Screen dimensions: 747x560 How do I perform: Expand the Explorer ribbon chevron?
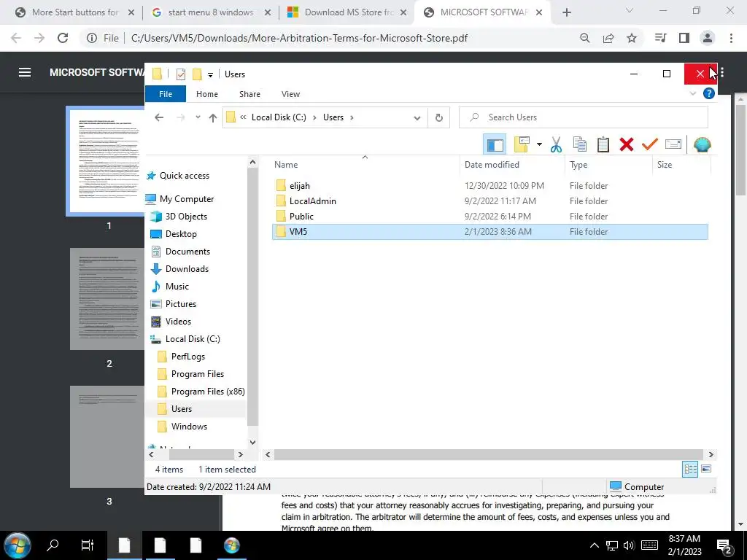[x=693, y=94]
